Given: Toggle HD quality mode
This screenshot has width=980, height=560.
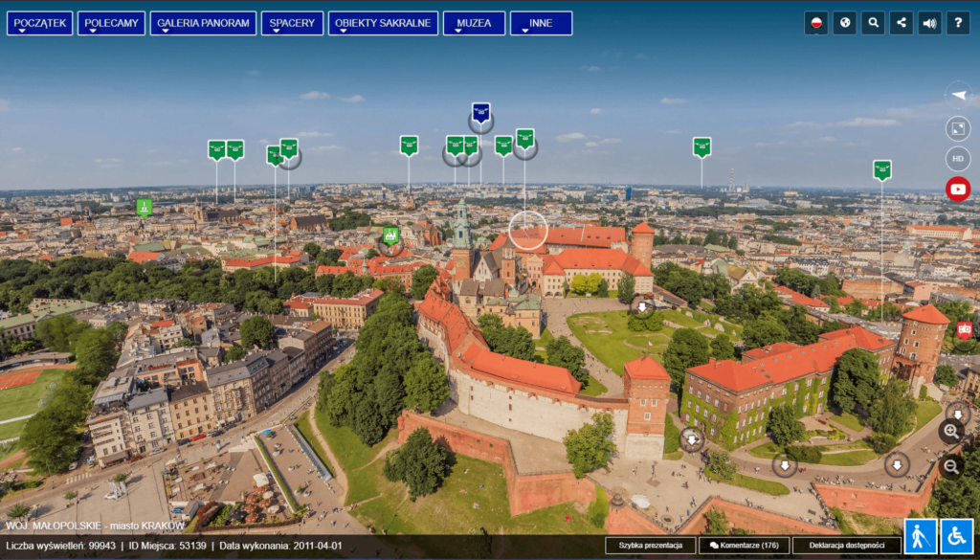Looking at the screenshot, I should pos(957,159).
